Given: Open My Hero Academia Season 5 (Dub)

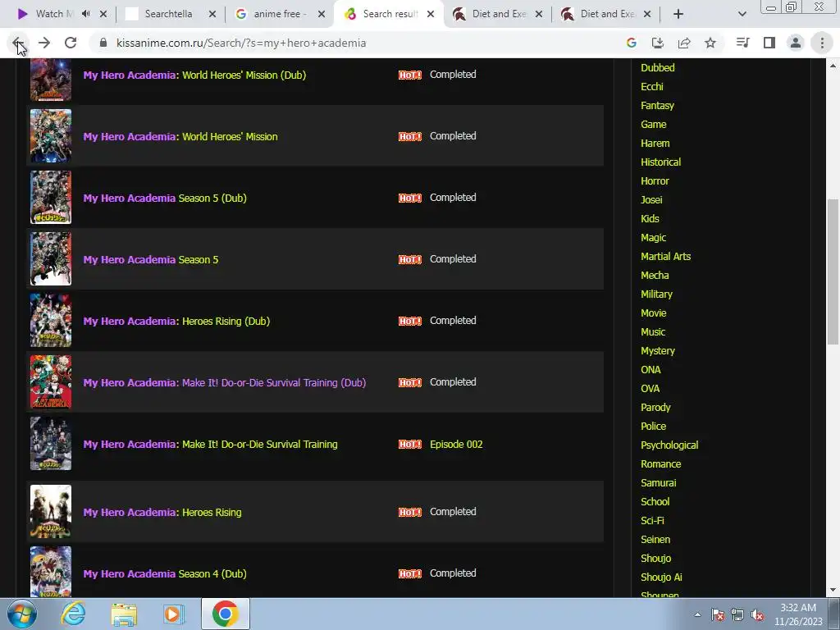Looking at the screenshot, I should tap(165, 199).
